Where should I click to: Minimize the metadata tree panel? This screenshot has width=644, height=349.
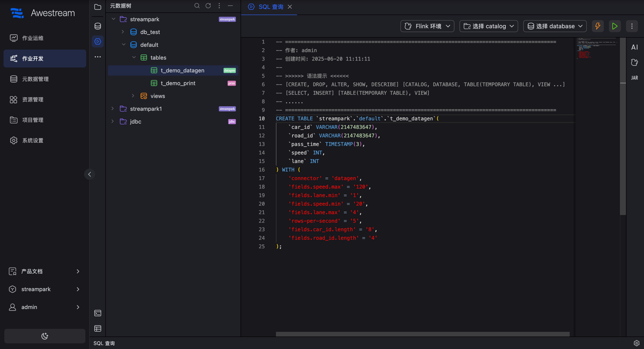[x=230, y=6]
